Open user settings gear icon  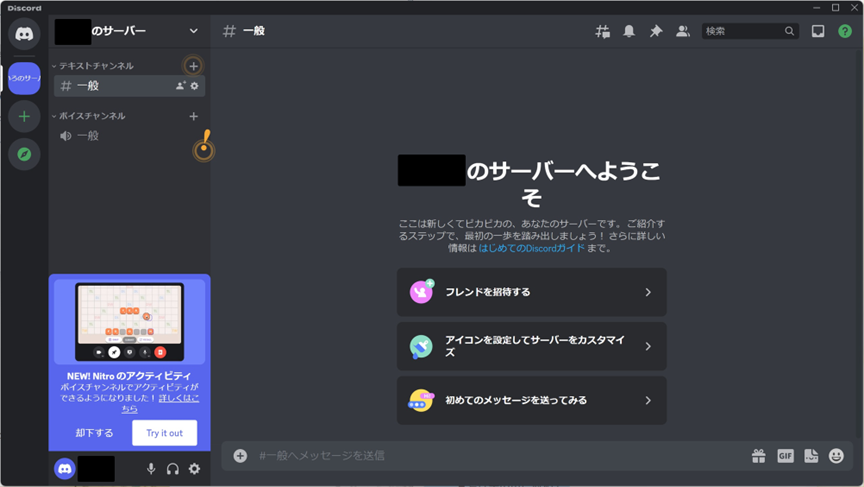pyautogui.click(x=195, y=469)
